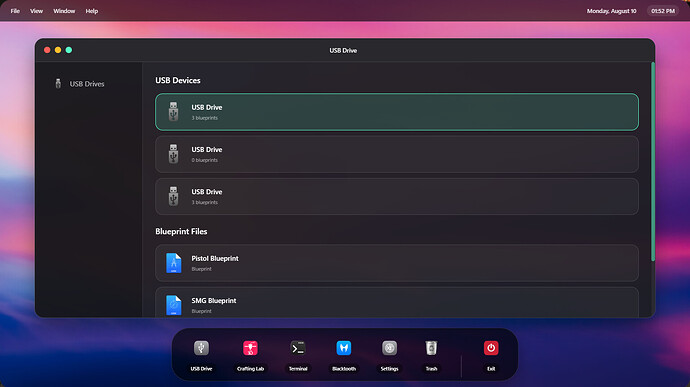Click the USB Drives sidebar icon

click(x=58, y=83)
